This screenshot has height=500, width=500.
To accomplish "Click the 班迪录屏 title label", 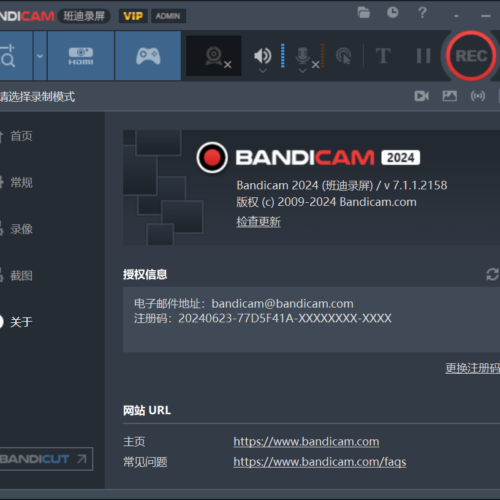I will pos(84,16).
